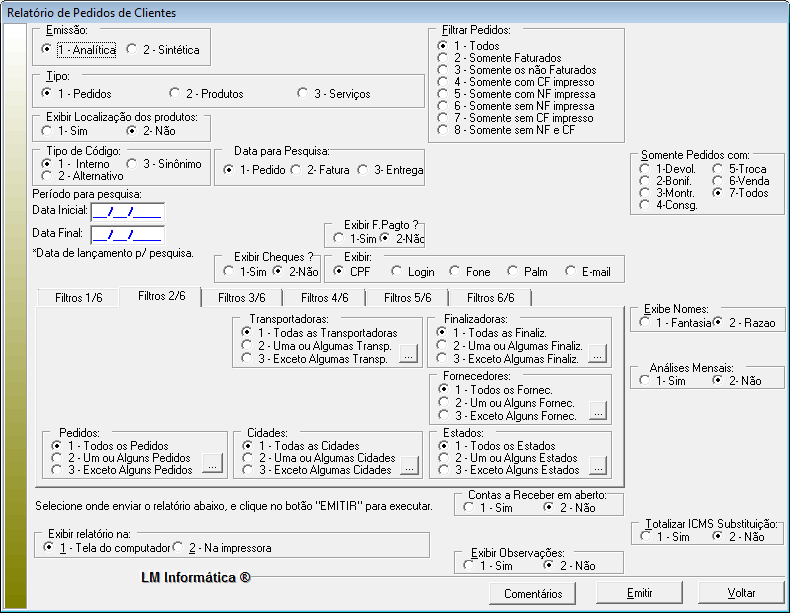
Task: Select filter 2 - Somente Faturados
Action: (442, 59)
